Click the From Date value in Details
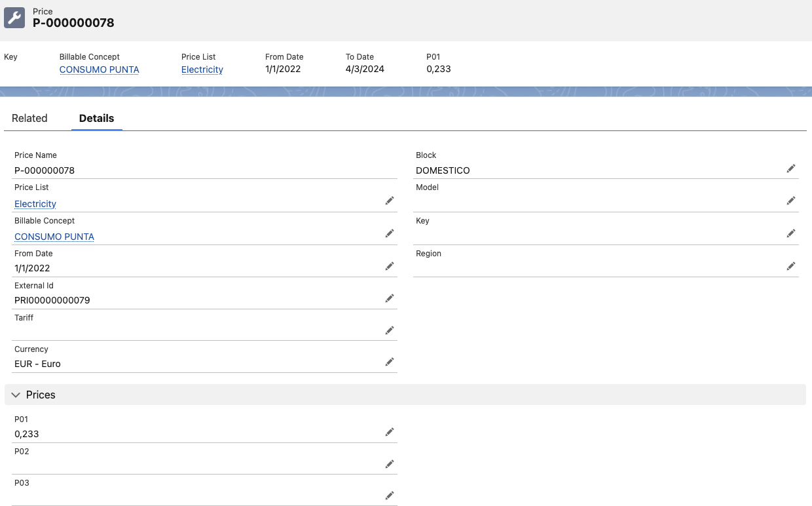Image resolution: width=812 pixels, height=506 pixels. pyautogui.click(x=32, y=268)
